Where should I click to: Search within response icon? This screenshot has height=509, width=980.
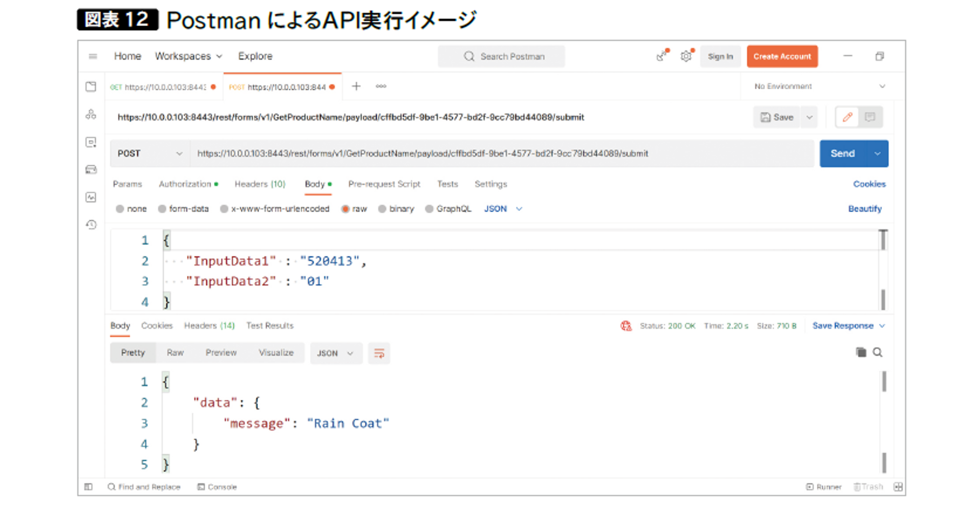[878, 352]
